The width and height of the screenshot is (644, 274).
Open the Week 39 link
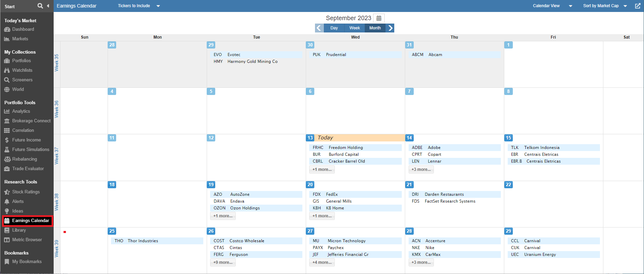click(x=57, y=249)
